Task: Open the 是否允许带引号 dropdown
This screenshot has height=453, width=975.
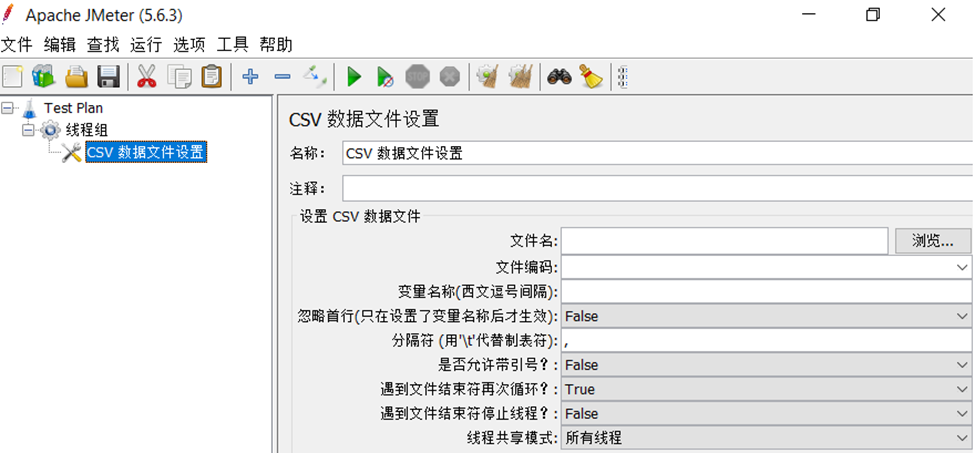Action: click(961, 365)
